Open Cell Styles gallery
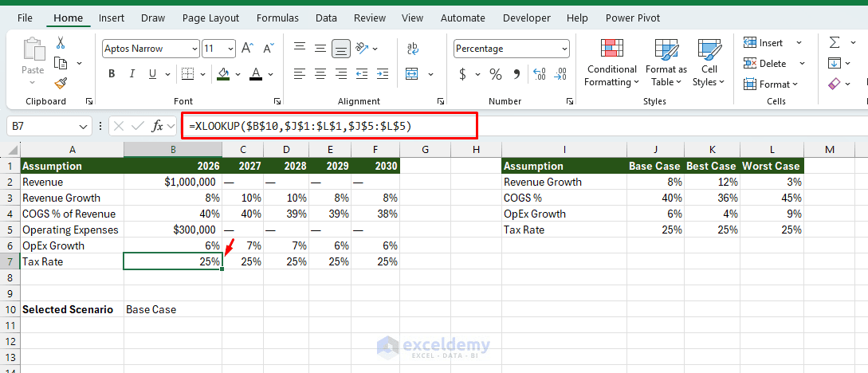This screenshot has height=373, width=868. tap(709, 62)
